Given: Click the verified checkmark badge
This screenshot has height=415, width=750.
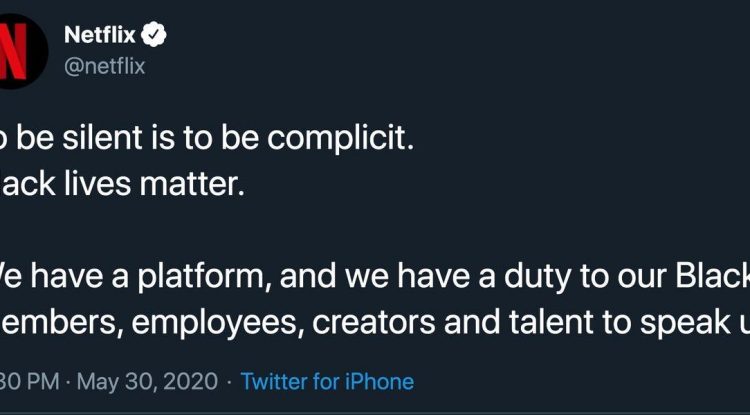Looking at the screenshot, I should point(155,35).
